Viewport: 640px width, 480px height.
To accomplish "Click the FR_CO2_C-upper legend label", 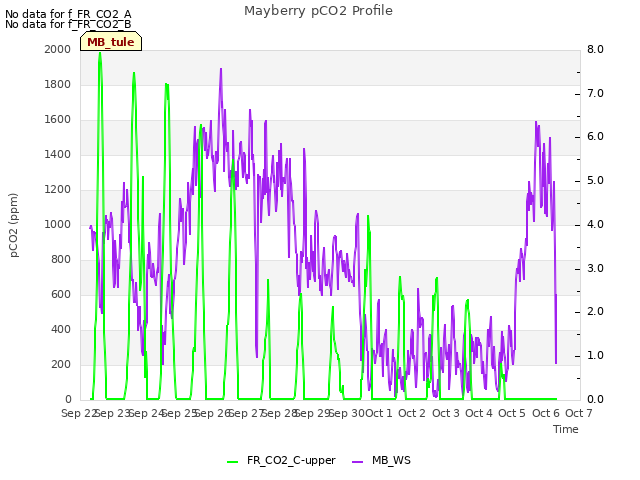I will click(291, 460).
